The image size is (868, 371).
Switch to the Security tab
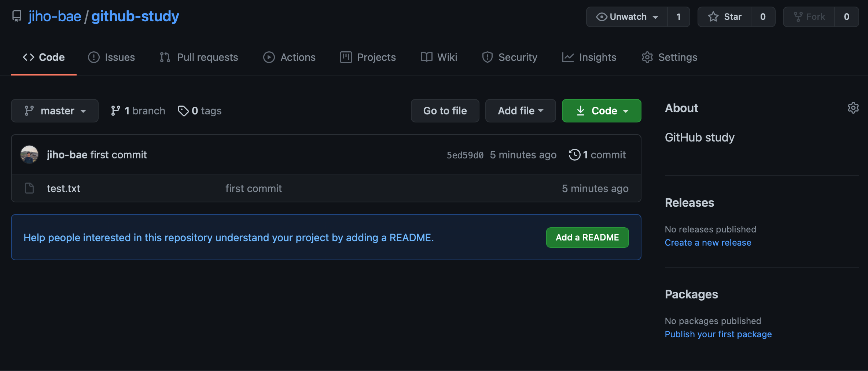[x=510, y=57]
